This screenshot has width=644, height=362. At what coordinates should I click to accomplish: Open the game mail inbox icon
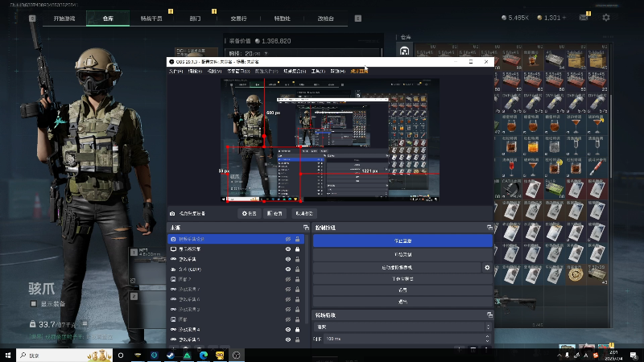point(583,18)
